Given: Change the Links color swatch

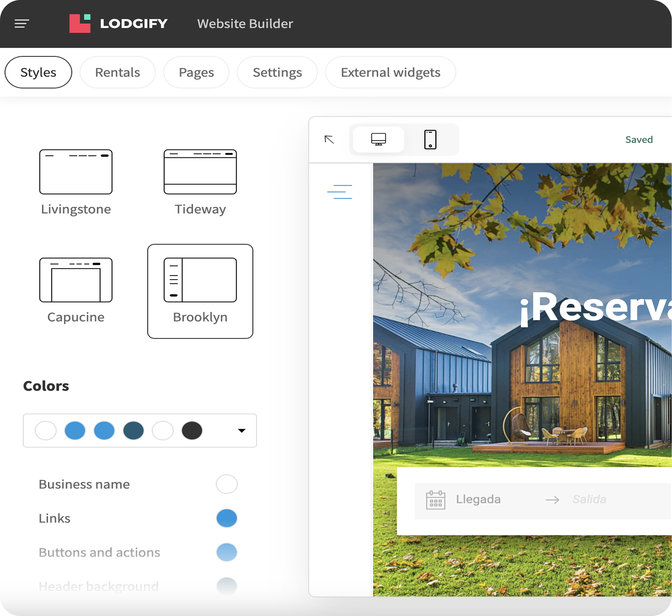Looking at the screenshot, I should (x=227, y=518).
